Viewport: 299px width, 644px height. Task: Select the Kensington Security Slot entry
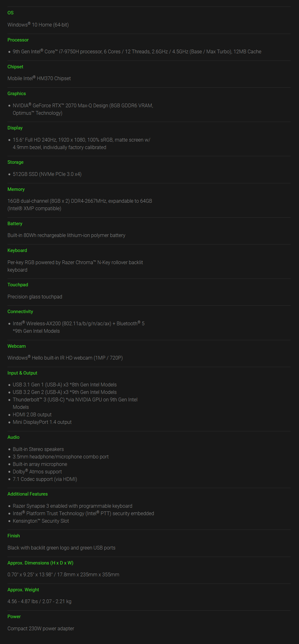coord(41,521)
